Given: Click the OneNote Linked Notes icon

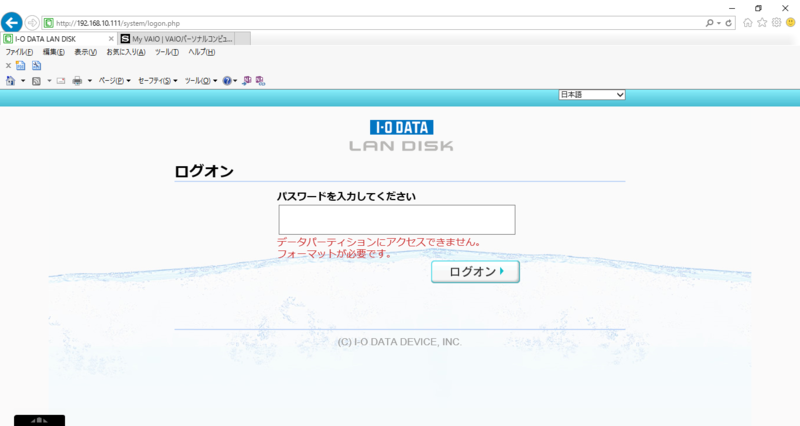Looking at the screenshot, I should click(260, 81).
